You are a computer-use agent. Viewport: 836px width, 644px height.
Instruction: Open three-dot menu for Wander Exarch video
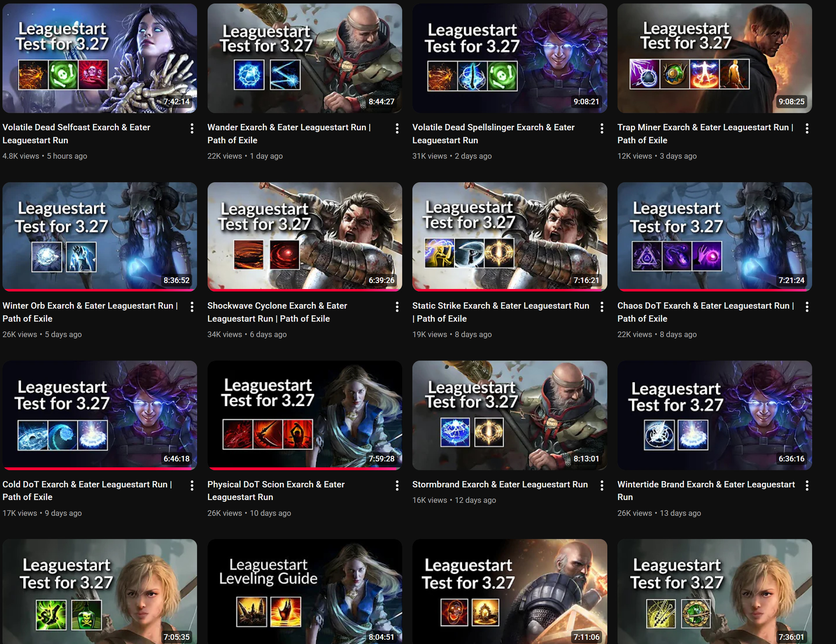(397, 129)
